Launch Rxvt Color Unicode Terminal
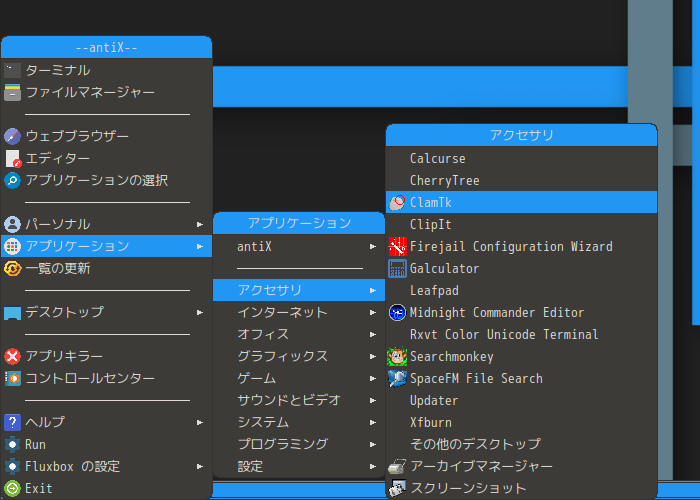The width and height of the screenshot is (700, 500). (x=521, y=334)
